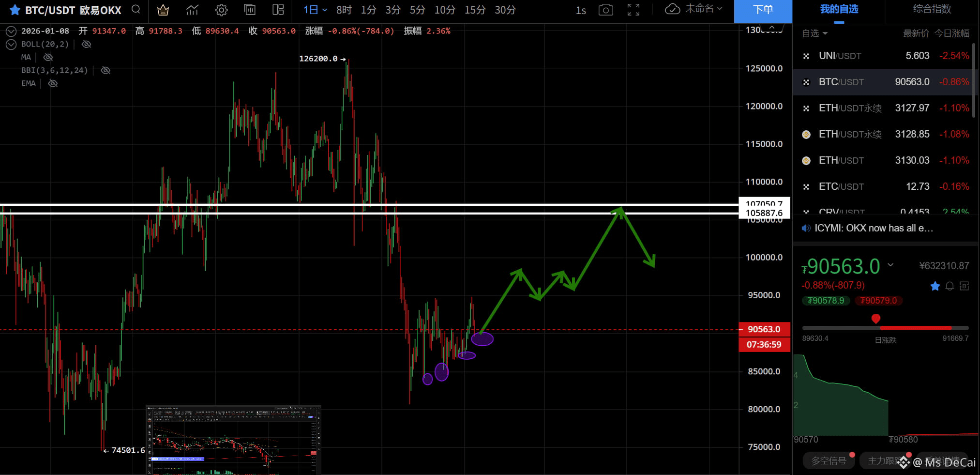Sort watchlist by 最新价 column

click(916, 33)
